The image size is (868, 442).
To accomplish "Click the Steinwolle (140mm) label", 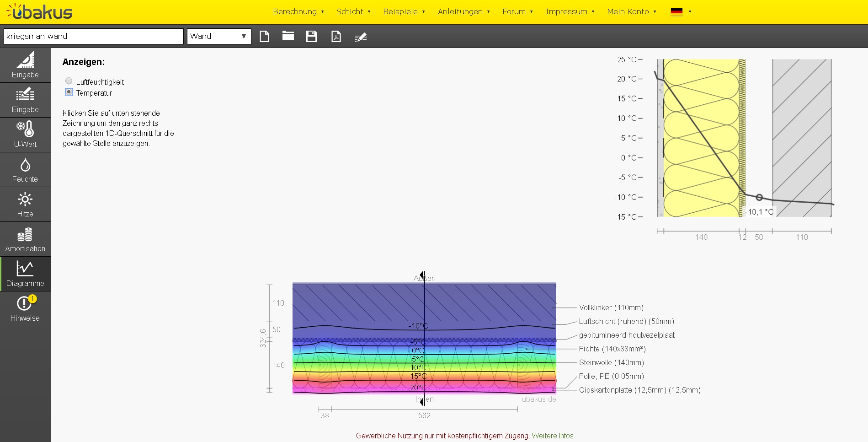I will point(611,362).
